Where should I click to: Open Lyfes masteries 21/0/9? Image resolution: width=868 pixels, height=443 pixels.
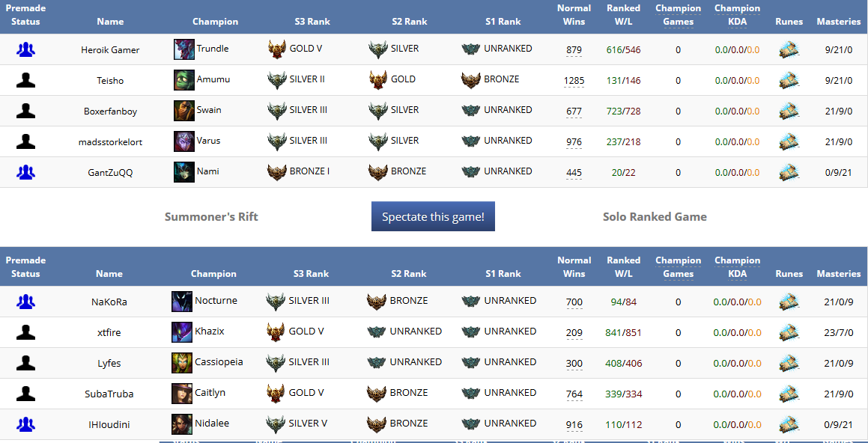pyautogui.click(x=838, y=363)
